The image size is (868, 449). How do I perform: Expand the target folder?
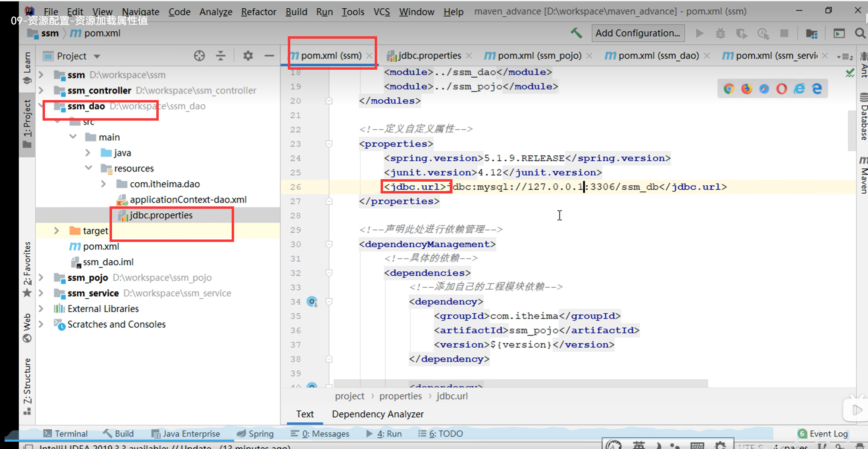[57, 231]
